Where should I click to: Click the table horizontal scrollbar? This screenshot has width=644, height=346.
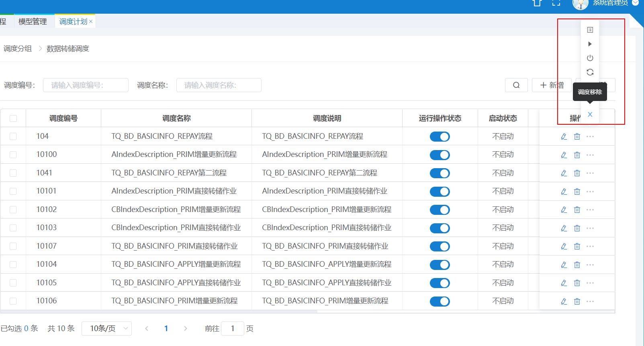(x=159, y=311)
